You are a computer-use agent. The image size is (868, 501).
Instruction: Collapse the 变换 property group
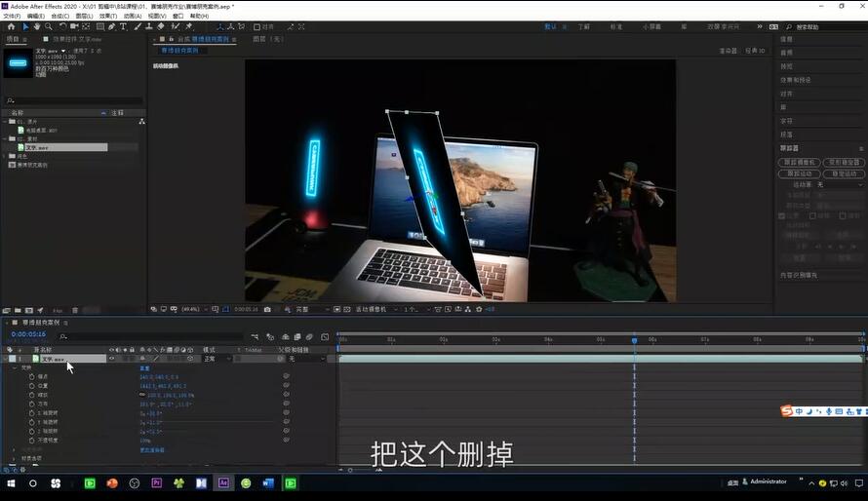[16, 367]
